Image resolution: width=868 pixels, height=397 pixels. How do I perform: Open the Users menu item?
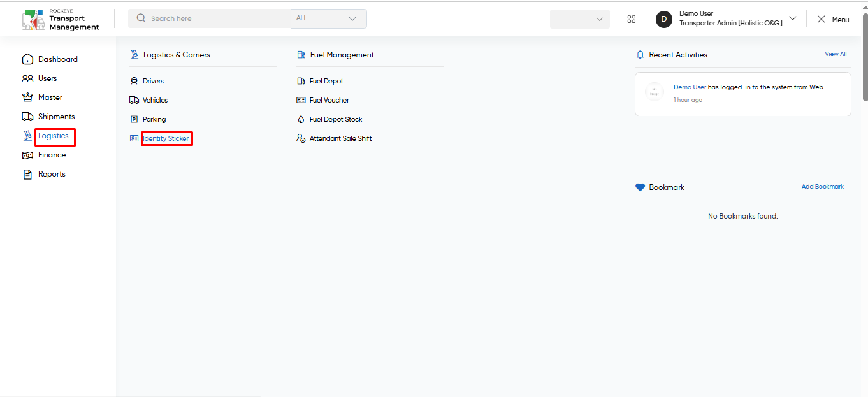(39, 78)
